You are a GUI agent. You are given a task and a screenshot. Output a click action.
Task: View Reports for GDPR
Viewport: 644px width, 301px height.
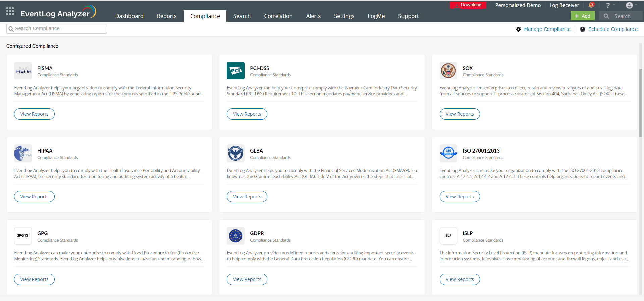pos(247,279)
